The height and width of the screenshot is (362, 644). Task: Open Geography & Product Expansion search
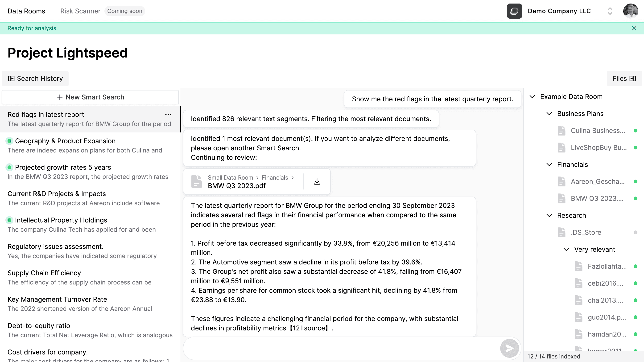pos(90,146)
